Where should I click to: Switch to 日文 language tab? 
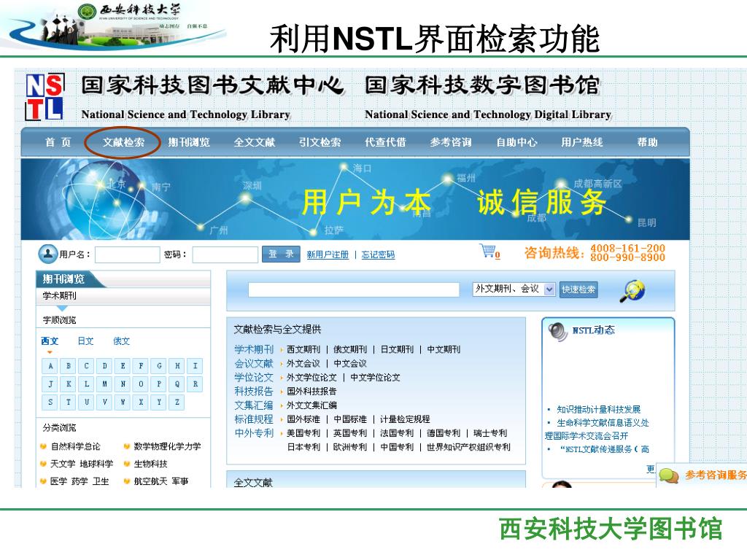pos(86,341)
